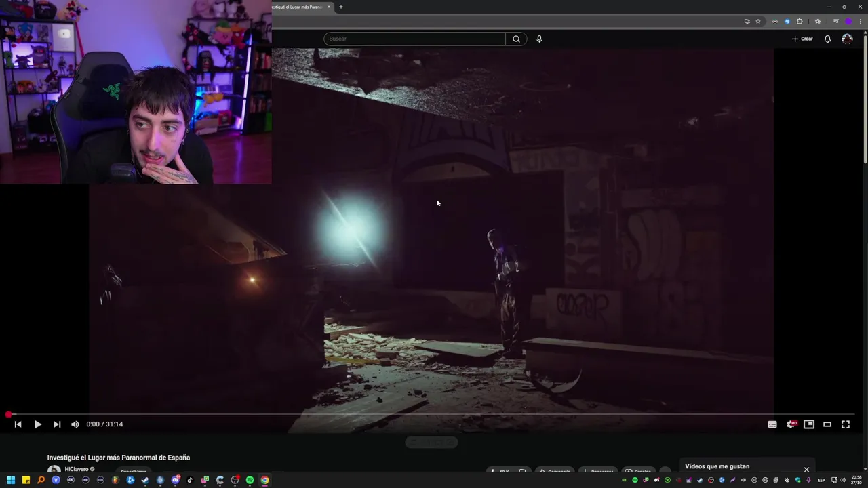Open system tray volume icon
This screenshot has height=488, width=868.
click(x=842, y=480)
